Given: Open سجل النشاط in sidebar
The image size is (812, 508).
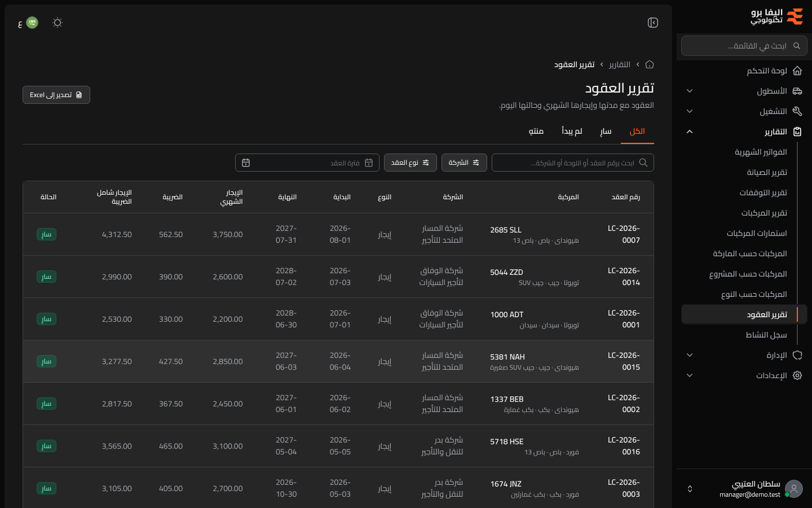Looking at the screenshot, I should tap(766, 335).
